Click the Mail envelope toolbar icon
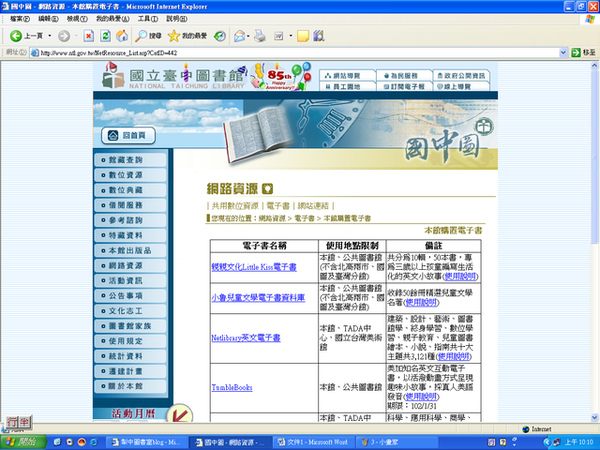Screen dimensions: 600x450 [239, 36]
